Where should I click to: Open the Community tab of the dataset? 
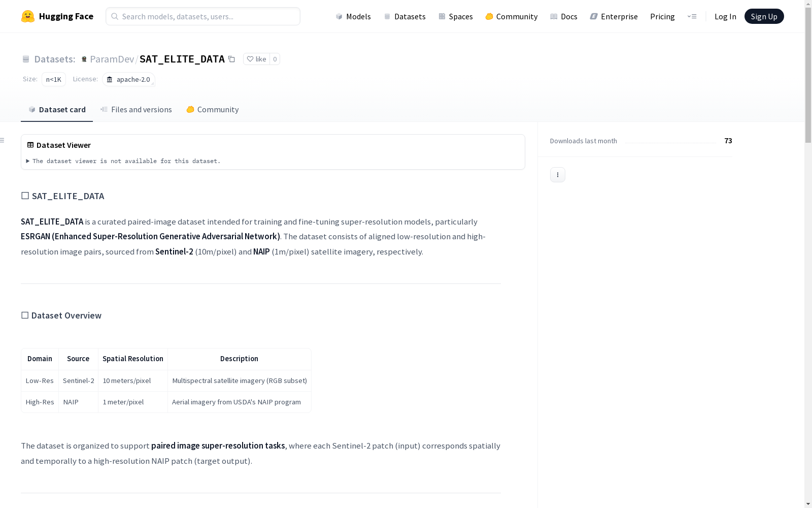(212, 110)
